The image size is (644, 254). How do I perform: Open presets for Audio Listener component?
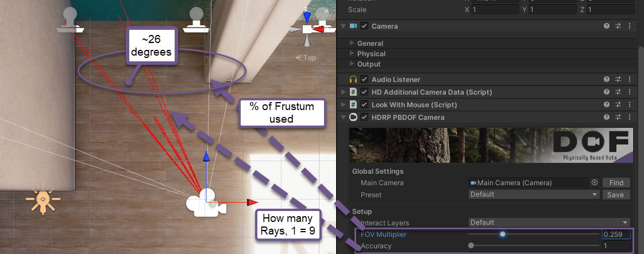pyautogui.click(x=618, y=80)
